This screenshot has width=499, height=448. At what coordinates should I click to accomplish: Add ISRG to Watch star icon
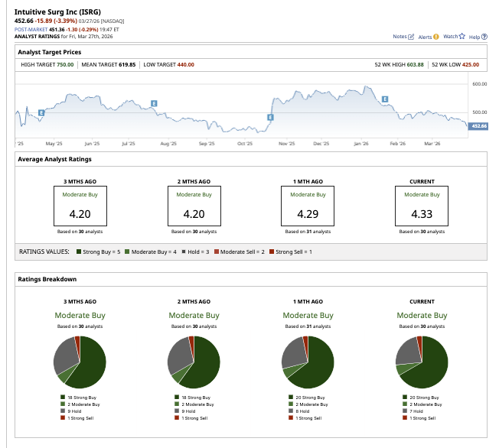pos(461,36)
